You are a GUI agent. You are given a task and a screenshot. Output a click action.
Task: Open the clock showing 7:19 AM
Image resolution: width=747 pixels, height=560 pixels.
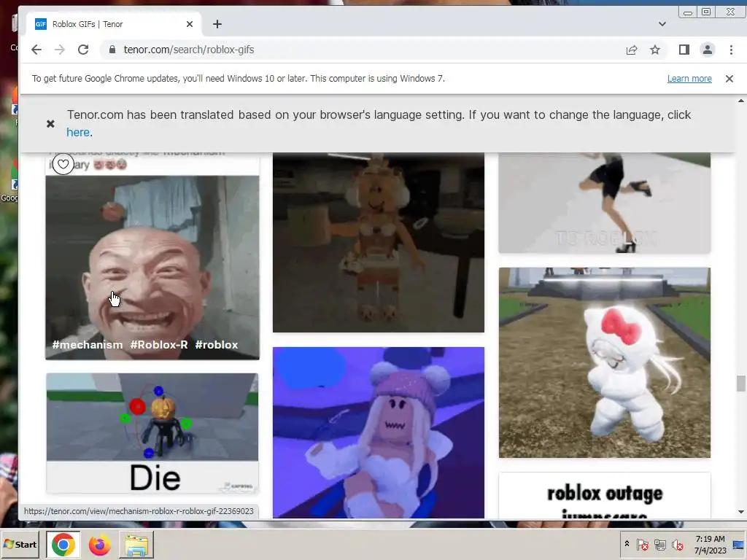pos(710,544)
